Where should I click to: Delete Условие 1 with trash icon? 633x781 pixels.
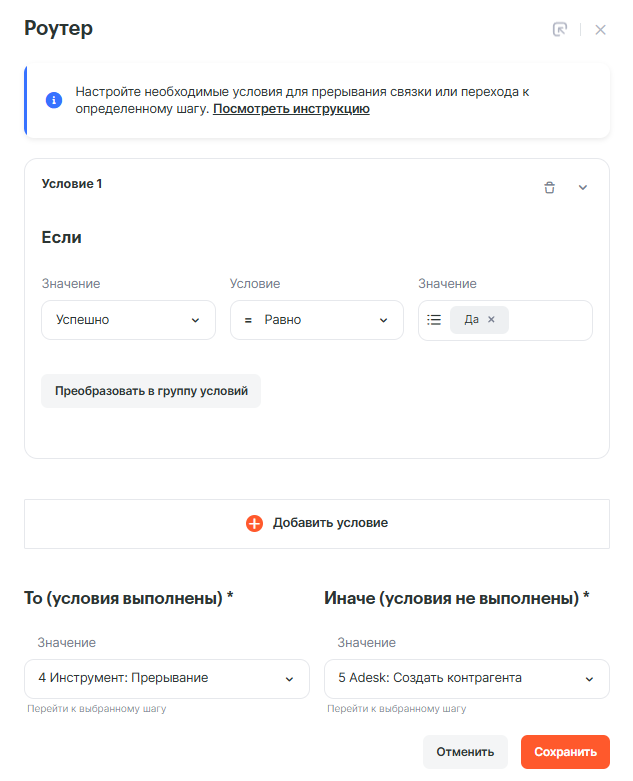coord(549,187)
